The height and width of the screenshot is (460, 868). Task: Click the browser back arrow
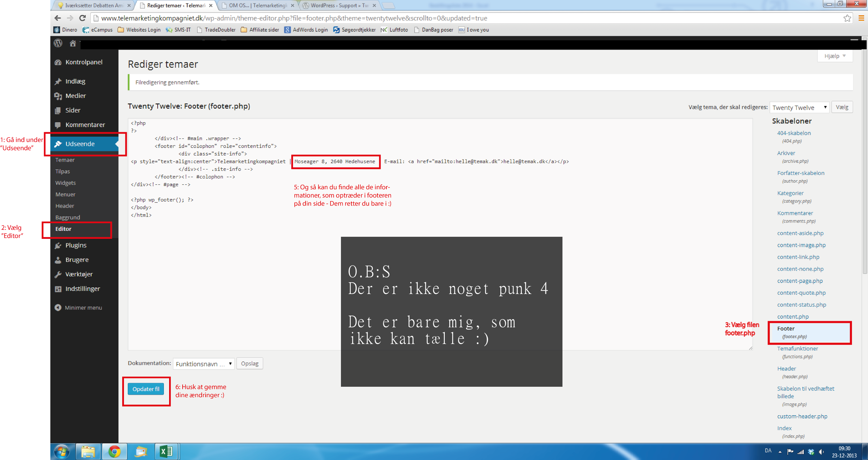click(x=58, y=18)
